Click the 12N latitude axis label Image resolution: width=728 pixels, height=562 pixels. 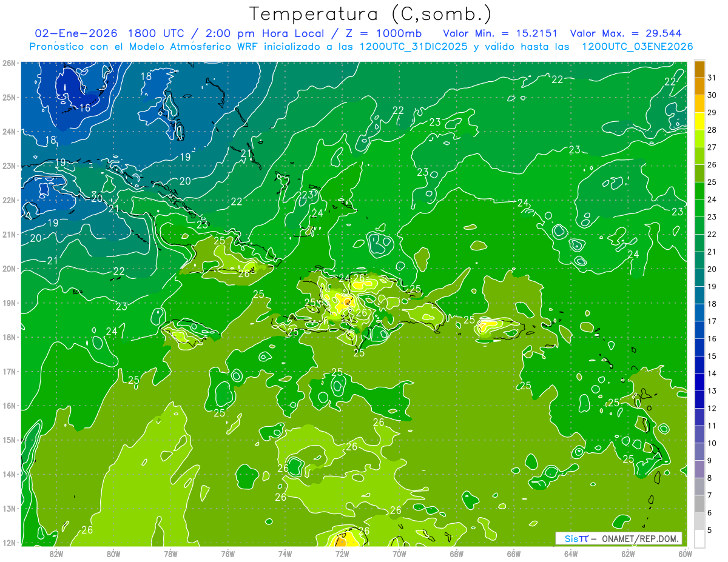point(9,543)
